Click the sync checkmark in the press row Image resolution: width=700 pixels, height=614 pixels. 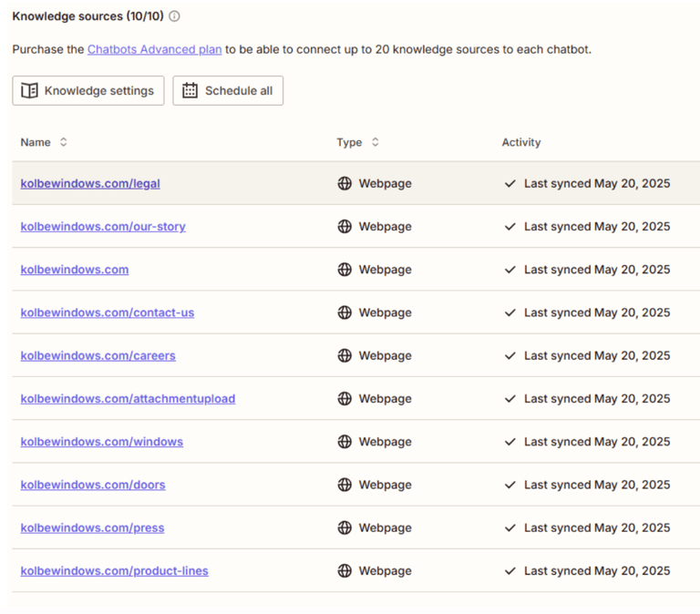[510, 527]
